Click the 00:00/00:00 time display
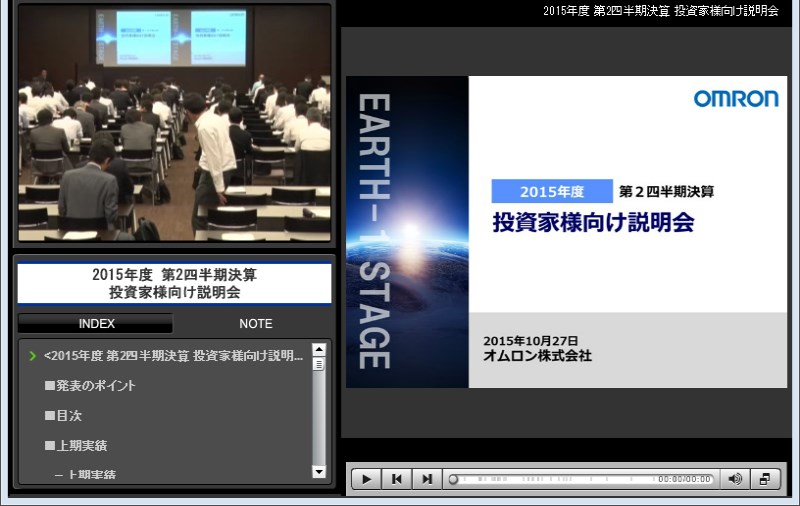 click(x=684, y=479)
